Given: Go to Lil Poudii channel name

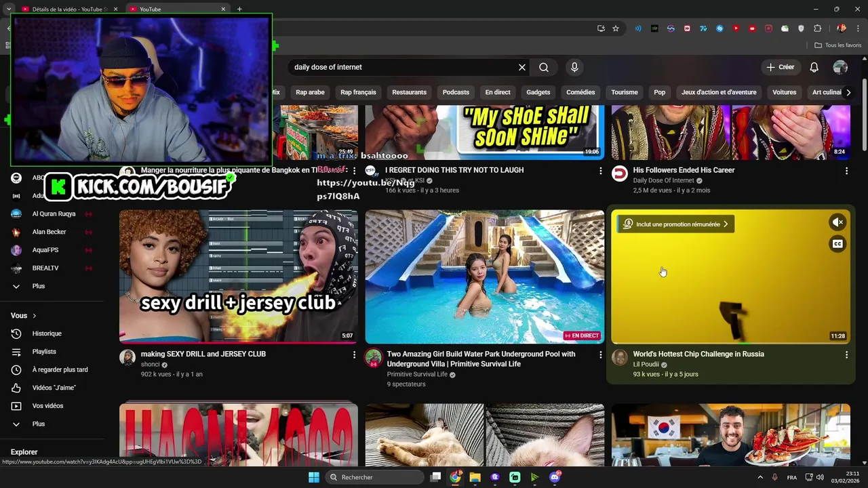Looking at the screenshot, I should [646, 365].
